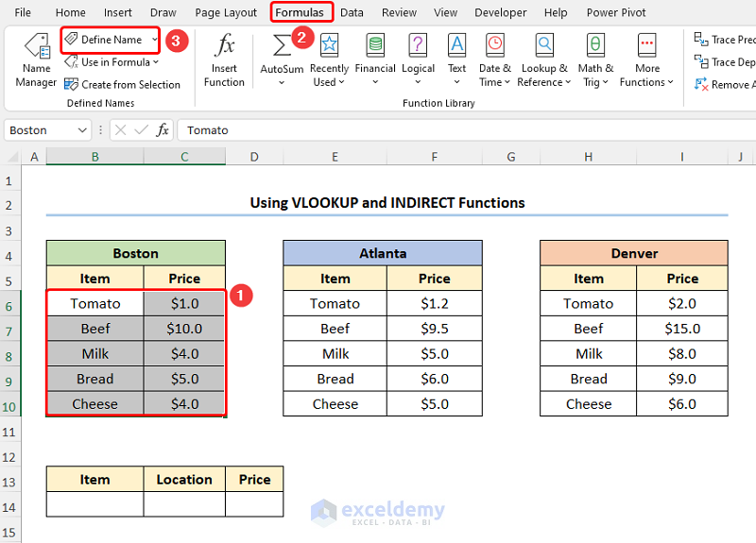Click the formula bar options dots
The height and width of the screenshot is (543, 756).
click(x=100, y=130)
